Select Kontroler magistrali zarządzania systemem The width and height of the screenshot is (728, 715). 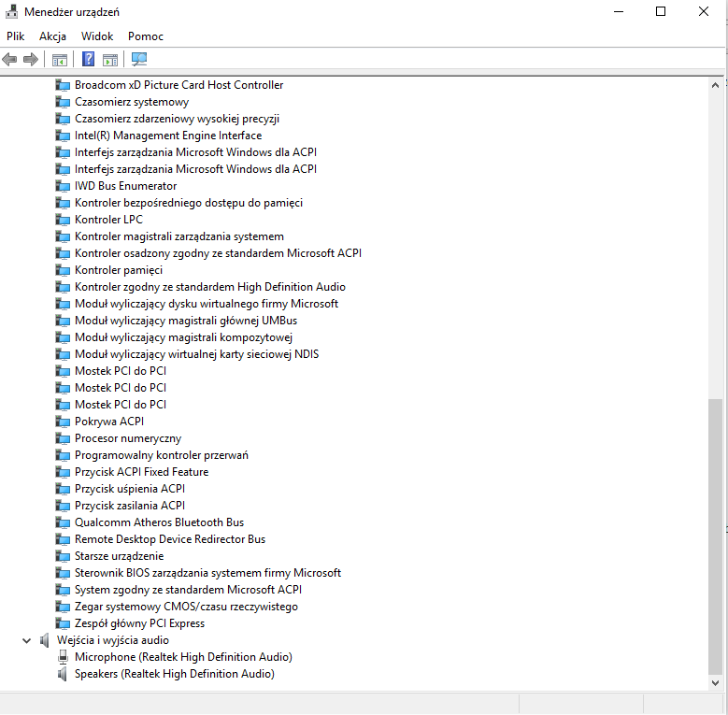[x=179, y=236]
